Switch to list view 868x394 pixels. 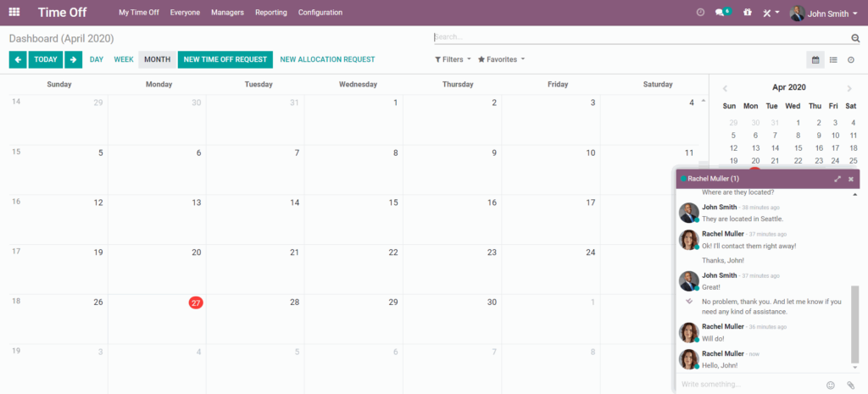click(x=833, y=59)
